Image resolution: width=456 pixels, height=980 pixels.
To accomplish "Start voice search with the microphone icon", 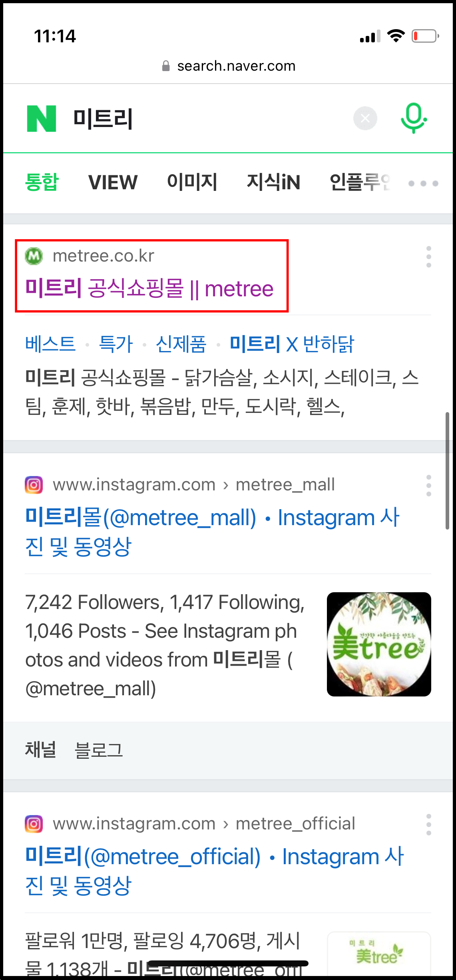I will point(414,118).
